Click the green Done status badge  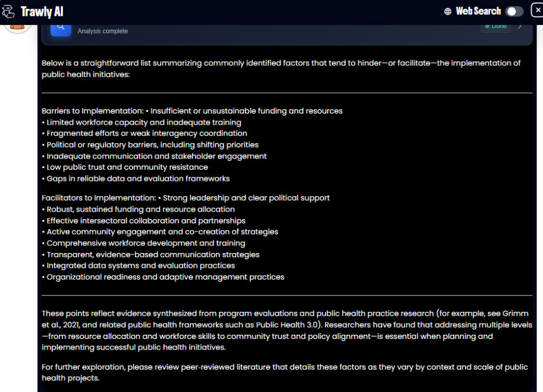pyautogui.click(x=496, y=27)
